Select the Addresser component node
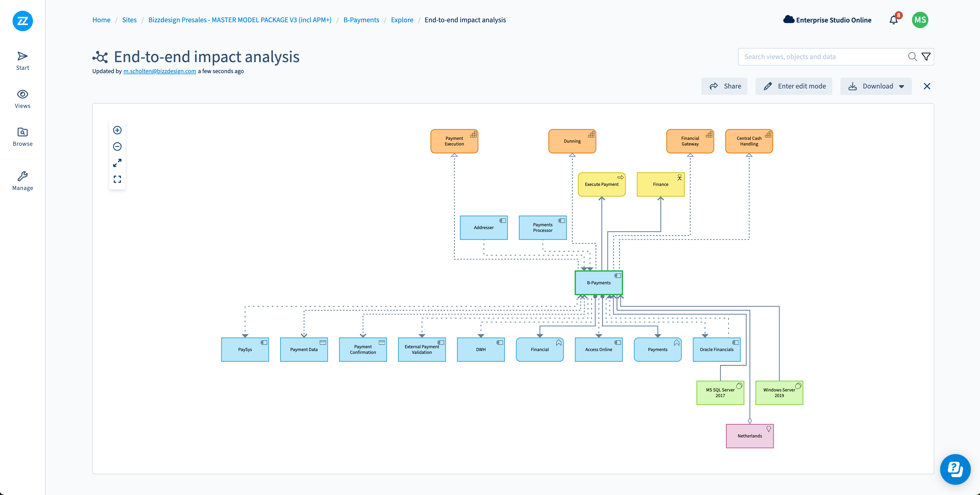The image size is (980, 495). point(484,228)
